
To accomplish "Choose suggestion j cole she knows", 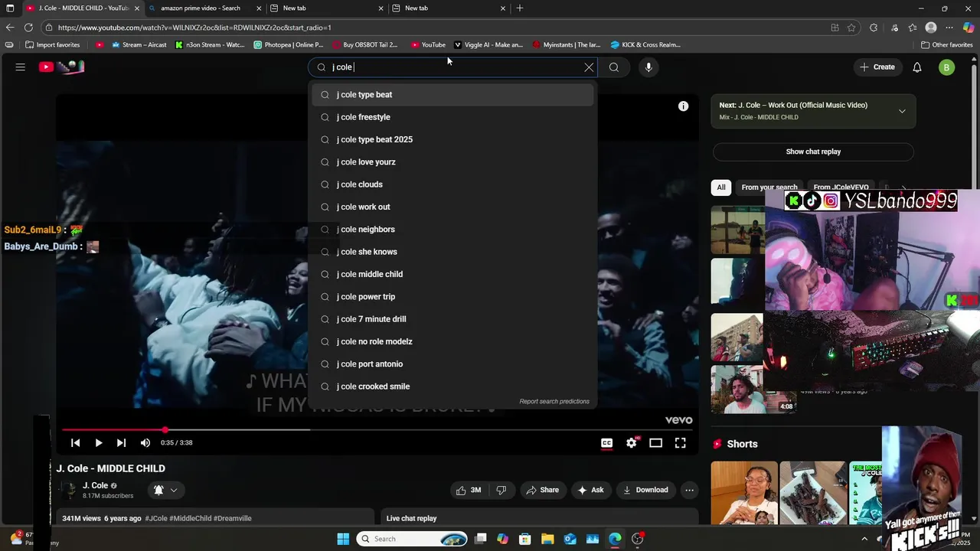I will (x=452, y=252).
